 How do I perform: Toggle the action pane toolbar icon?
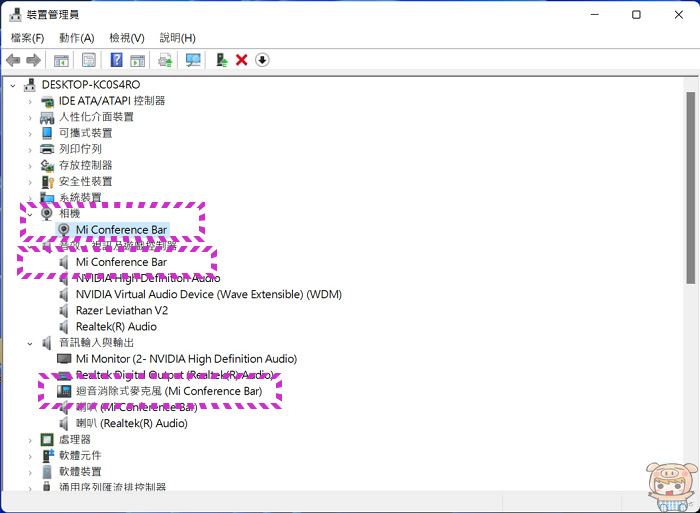click(x=138, y=60)
